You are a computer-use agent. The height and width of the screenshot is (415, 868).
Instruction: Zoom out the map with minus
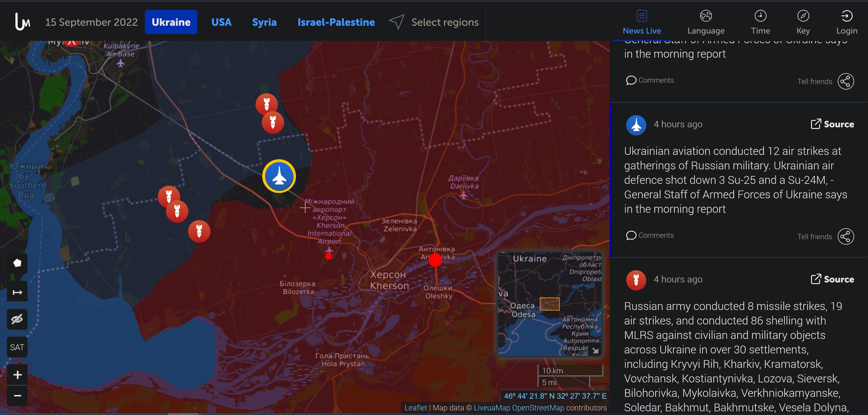tap(17, 395)
